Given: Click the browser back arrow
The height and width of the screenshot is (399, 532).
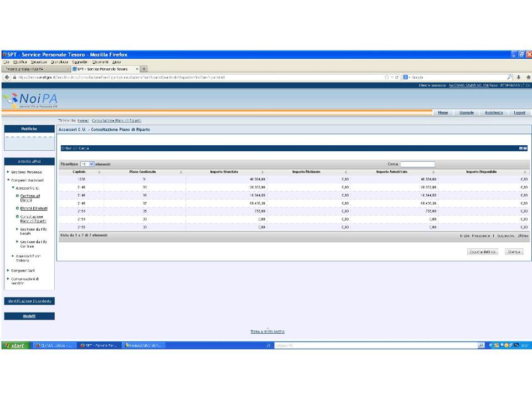Looking at the screenshot, I should [6, 77].
